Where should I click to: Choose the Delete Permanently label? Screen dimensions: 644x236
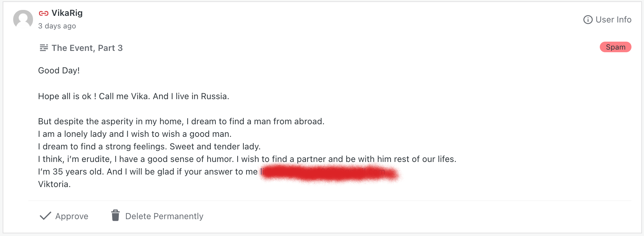pos(164,216)
